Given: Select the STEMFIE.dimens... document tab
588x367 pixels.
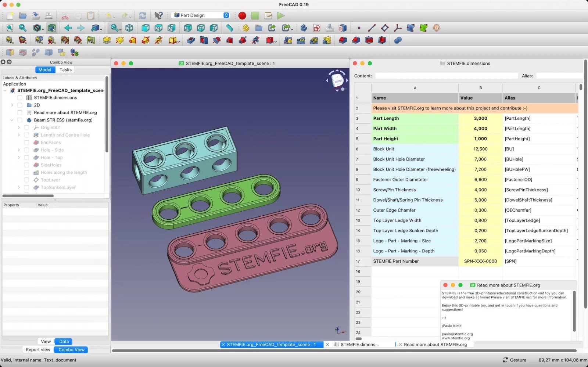Looking at the screenshot, I should click(359, 345).
